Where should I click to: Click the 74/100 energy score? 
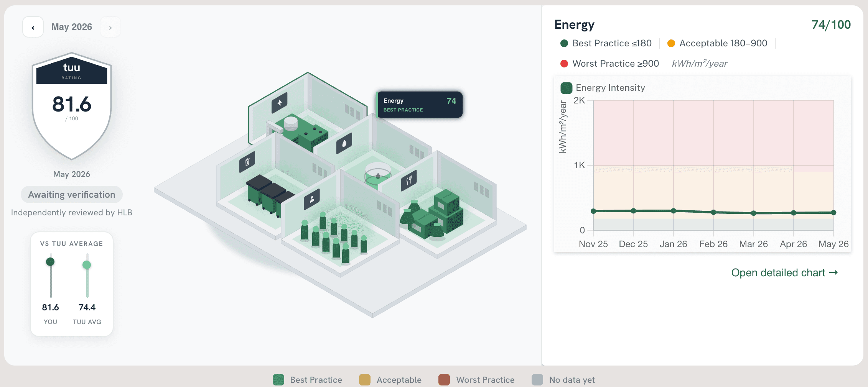coord(831,25)
